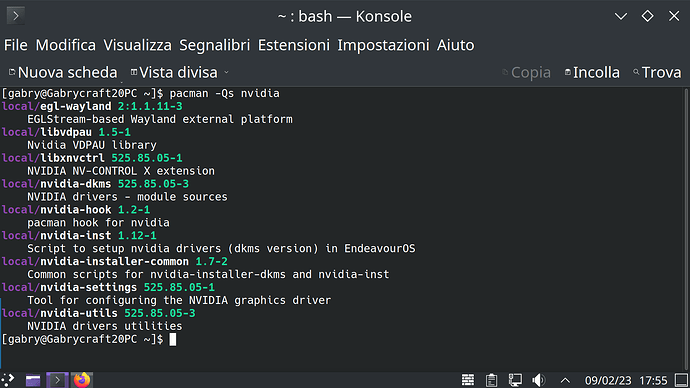Viewport: 690px width, 388px height.
Task: Click the 'nvidia-settings' package name
Action: 88,287
